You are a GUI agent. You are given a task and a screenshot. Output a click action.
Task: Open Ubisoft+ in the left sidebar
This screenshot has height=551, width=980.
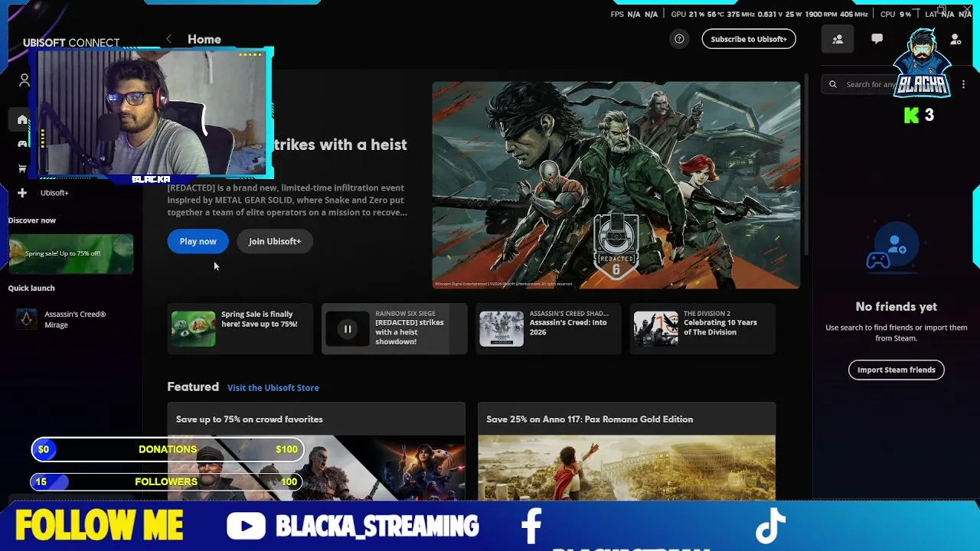click(x=54, y=193)
